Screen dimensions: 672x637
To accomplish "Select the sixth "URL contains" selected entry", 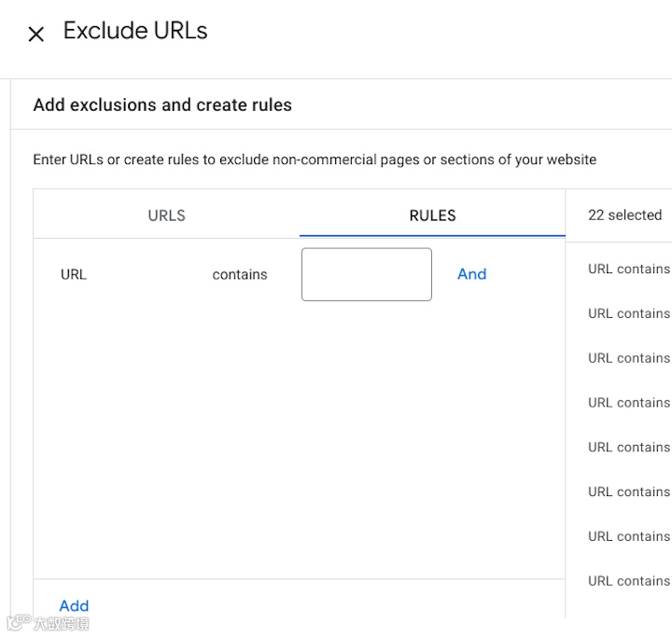I will [628, 492].
